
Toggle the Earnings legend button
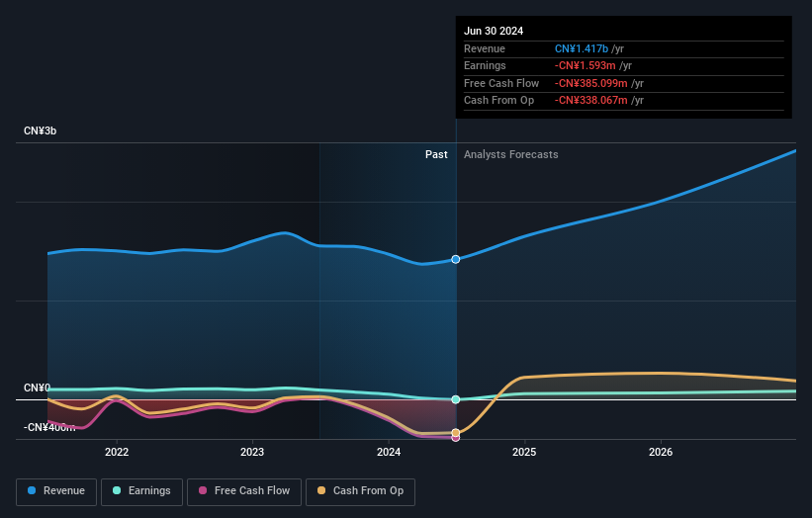(141, 491)
